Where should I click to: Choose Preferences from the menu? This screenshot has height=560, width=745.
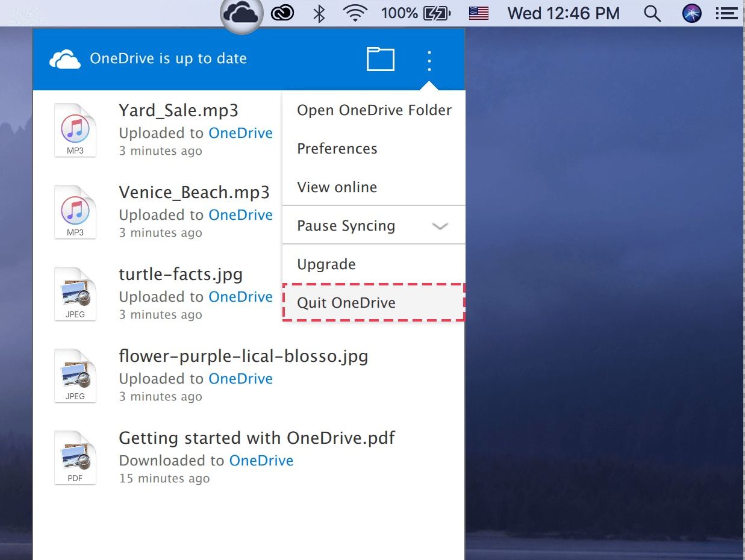pos(337,149)
